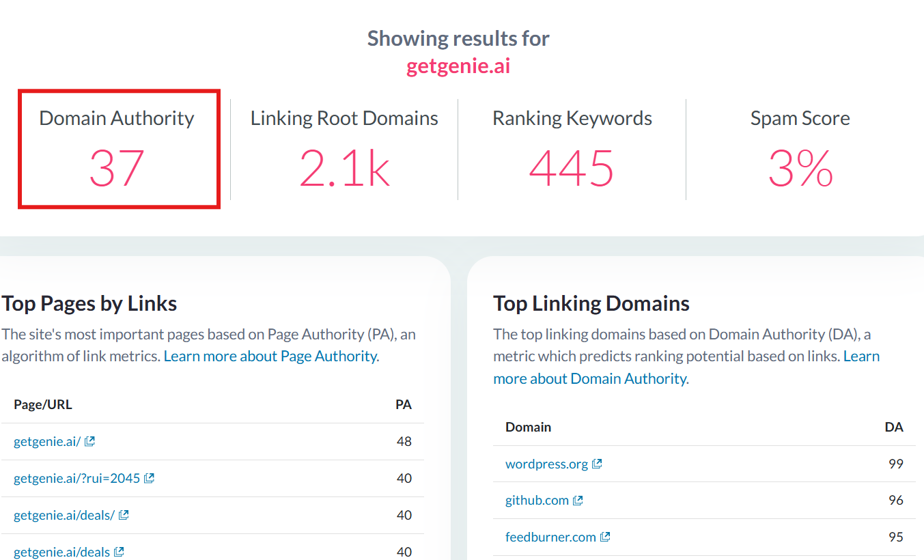Click the Domain Authority metric label
Screen dimensions: 924x560
[x=117, y=118]
